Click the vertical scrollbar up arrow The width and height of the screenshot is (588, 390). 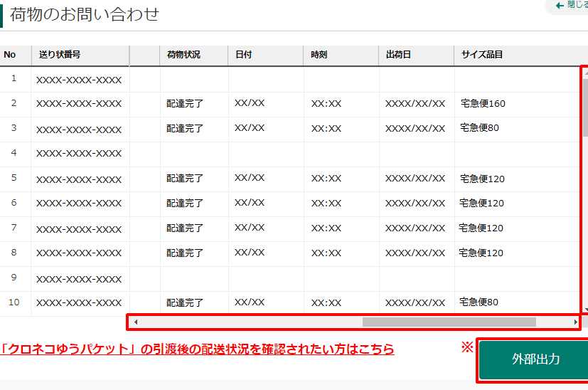tap(585, 73)
